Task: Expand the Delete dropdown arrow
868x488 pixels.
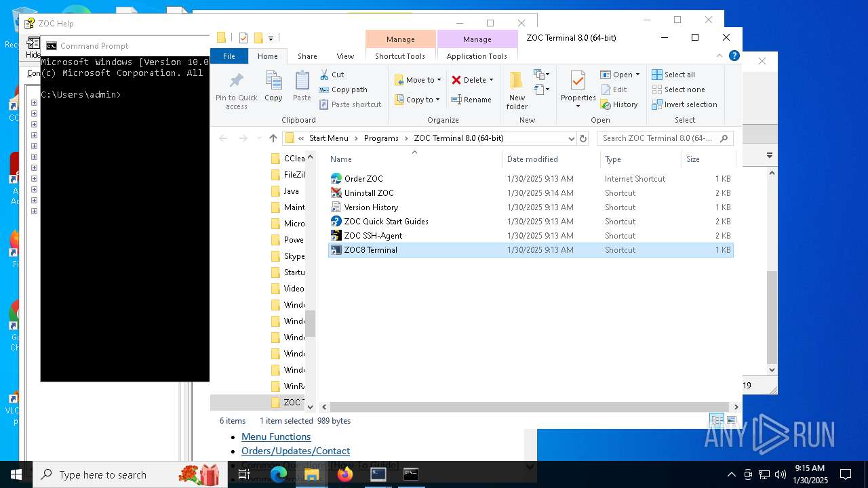Action: [491, 80]
